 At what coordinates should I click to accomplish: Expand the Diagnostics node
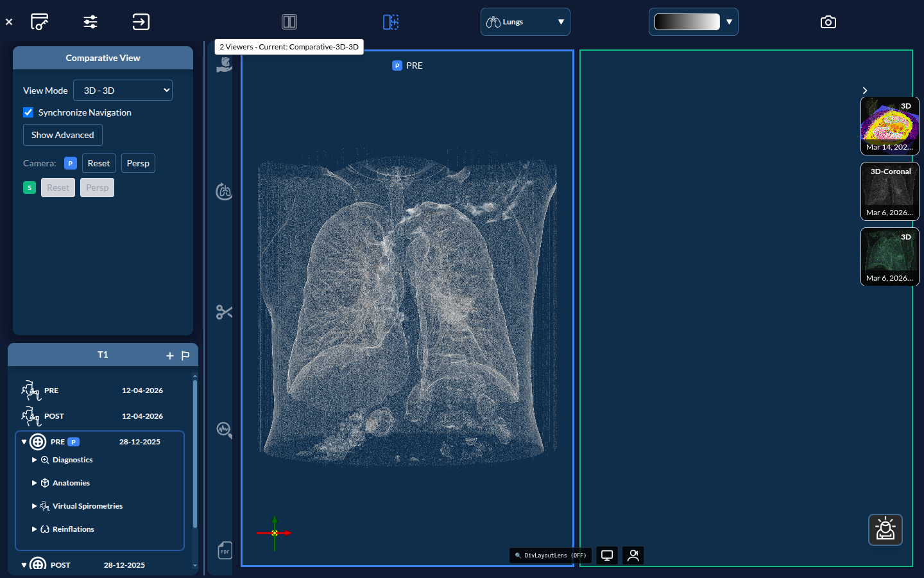coord(34,460)
